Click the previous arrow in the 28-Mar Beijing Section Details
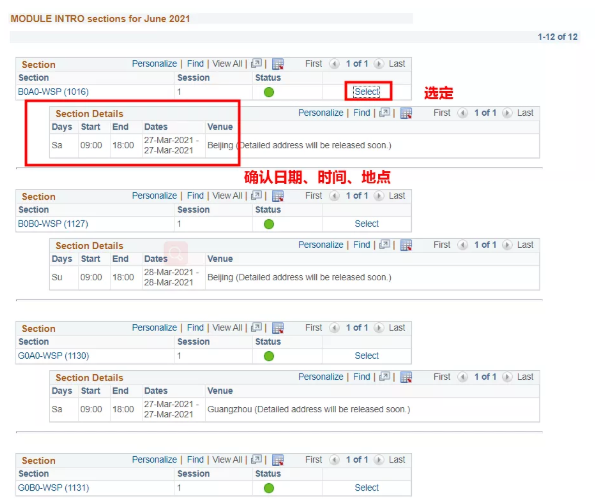This screenshot has height=502, width=595. tap(462, 245)
